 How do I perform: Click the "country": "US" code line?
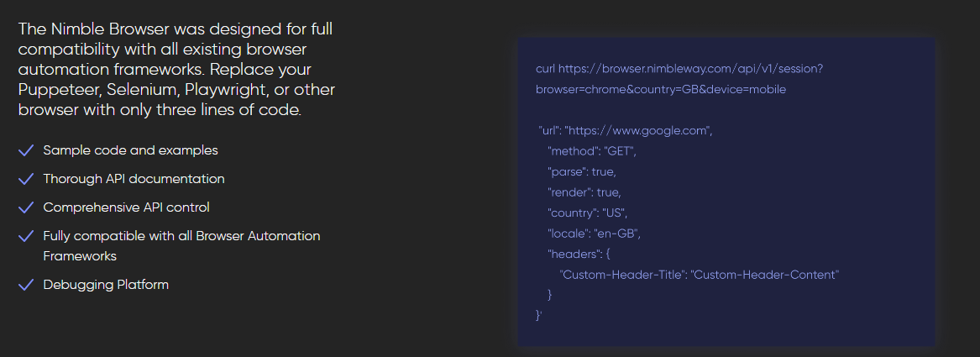[587, 213]
